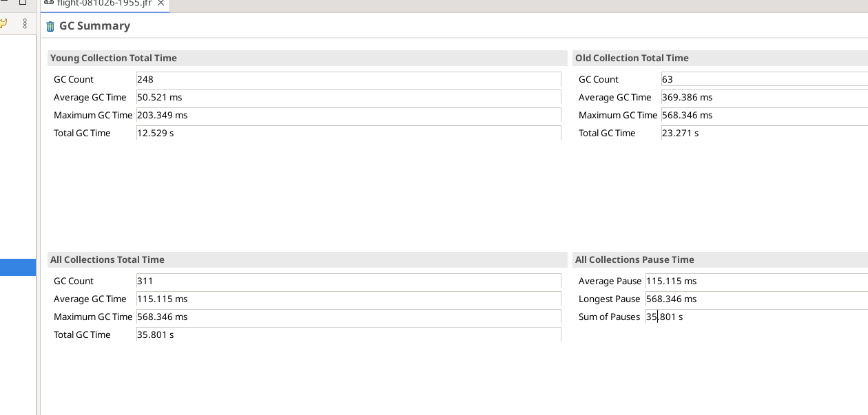Select the Average Pause 115.115 ms field
The width and height of the screenshot is (868, 415).
[756, 281]
